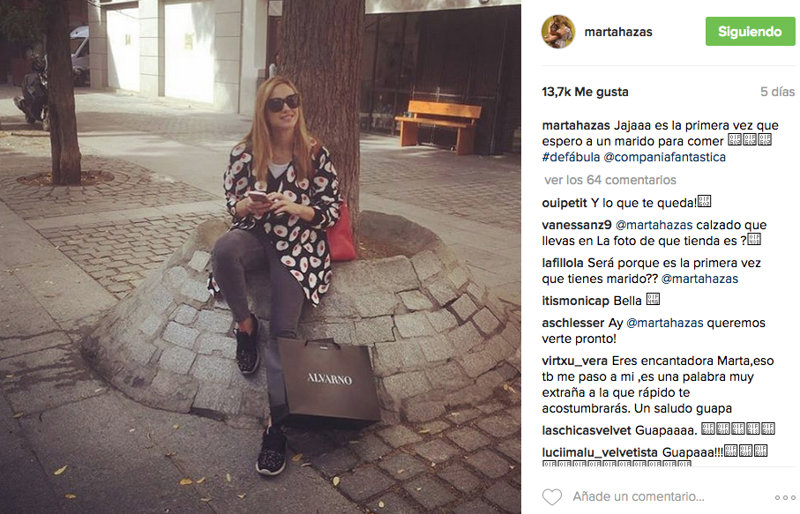Open the @companiafantastica mention link
This screenshot has height=514, width=800.
point(664,157)
